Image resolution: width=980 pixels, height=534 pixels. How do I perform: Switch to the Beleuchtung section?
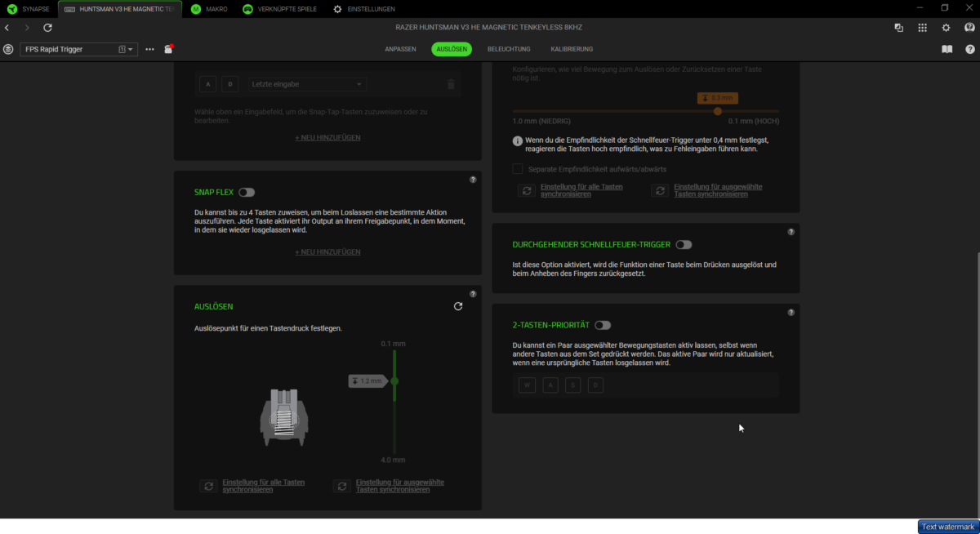509,49
